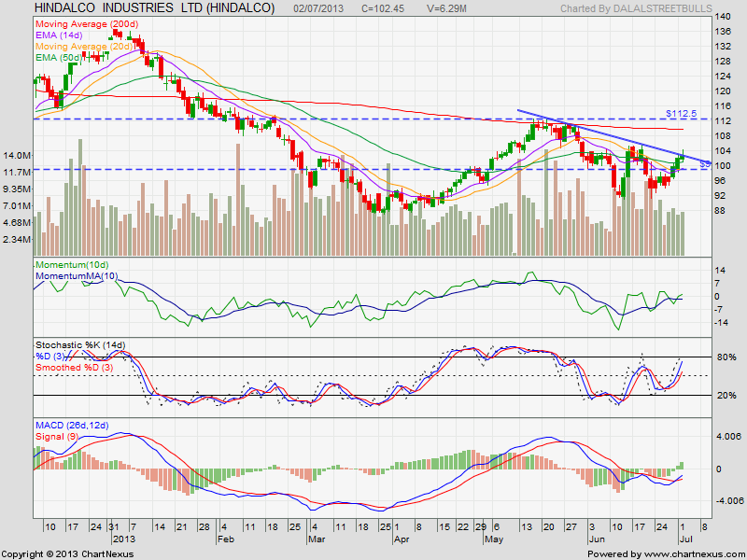Click the closing price C=102.45

[383, 8]
